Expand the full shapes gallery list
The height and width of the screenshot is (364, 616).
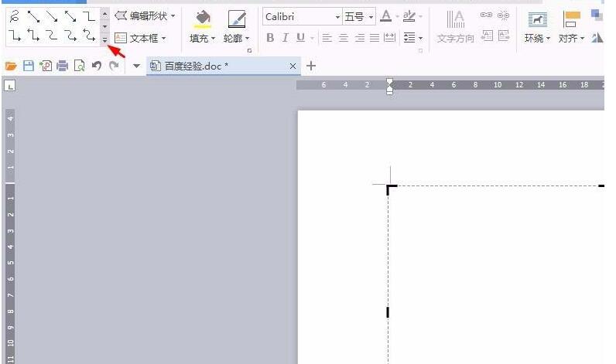(105, 39)
